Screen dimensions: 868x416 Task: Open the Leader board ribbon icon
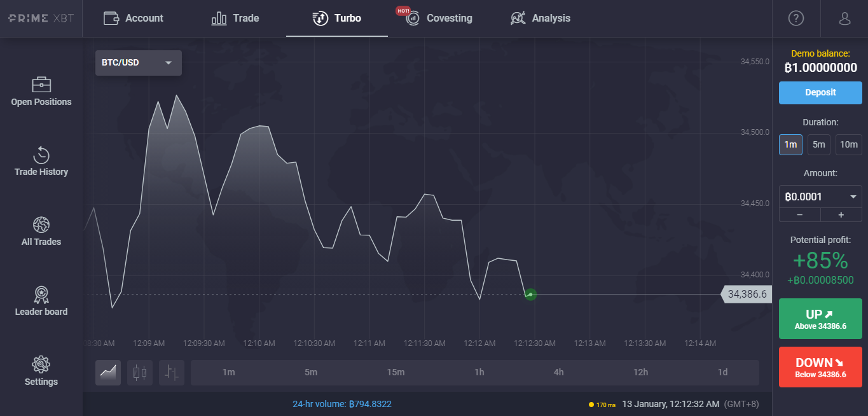41,302
